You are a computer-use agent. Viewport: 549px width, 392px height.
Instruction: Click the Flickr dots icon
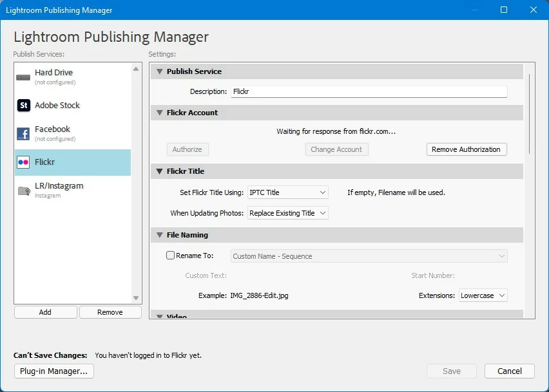click(23, 162)
